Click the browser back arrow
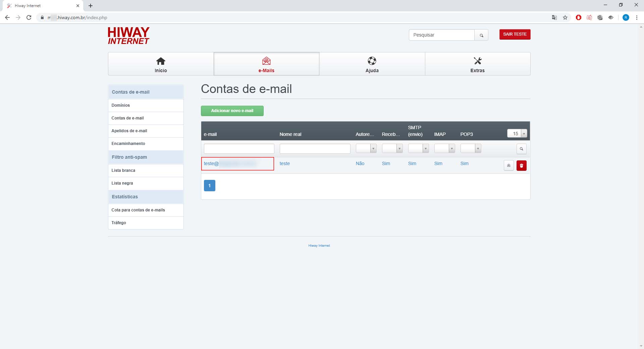 pyautogui.click(x=7, y=17)
